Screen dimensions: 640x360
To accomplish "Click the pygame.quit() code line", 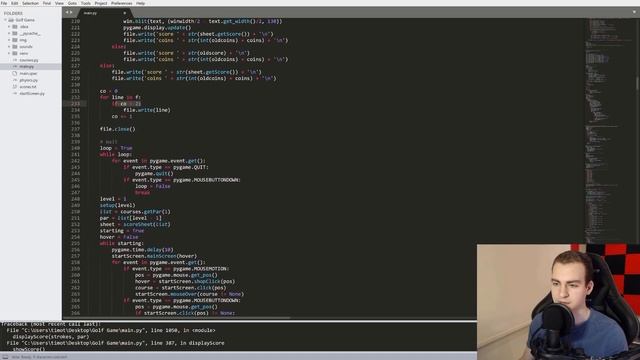I will (154, 173).
